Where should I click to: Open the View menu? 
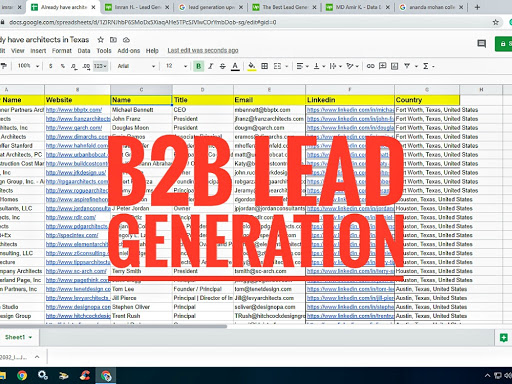18,51
